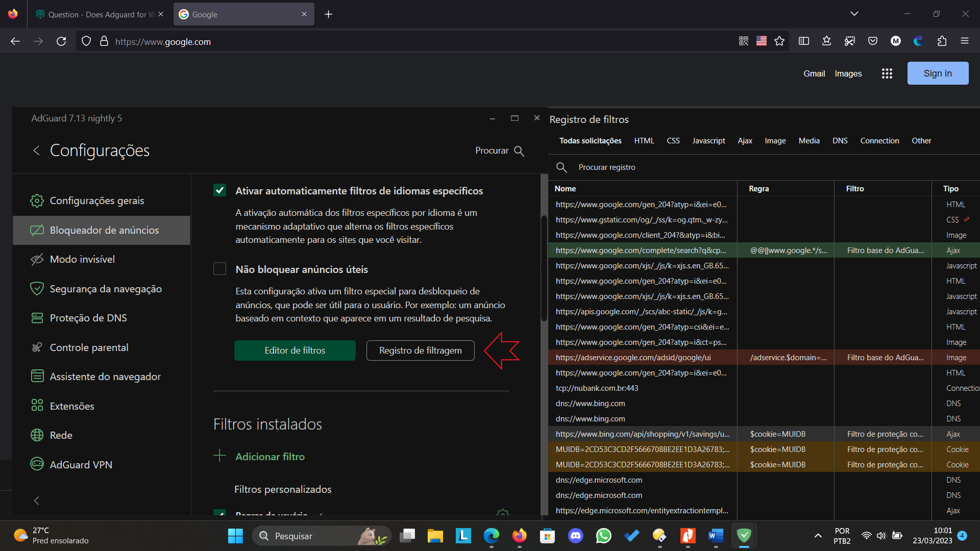Select the DNS requests tab
The image size is (980, 551).
point(839,141)
